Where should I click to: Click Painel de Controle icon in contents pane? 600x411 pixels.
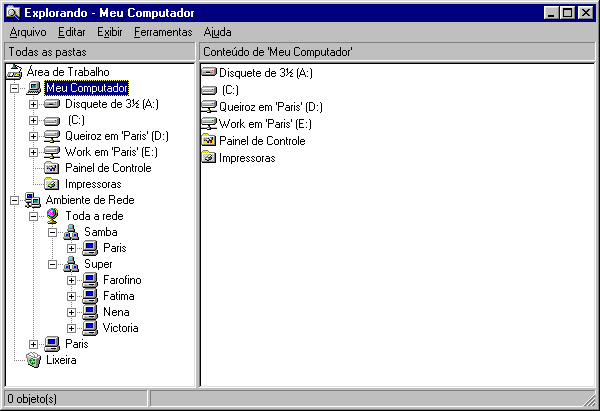(x=209, y=140)
